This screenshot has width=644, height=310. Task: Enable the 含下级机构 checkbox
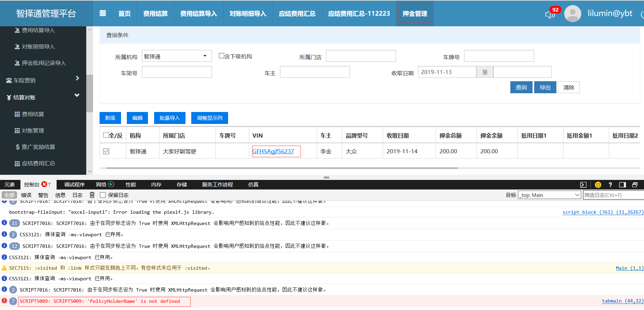[x=222, y=56]
